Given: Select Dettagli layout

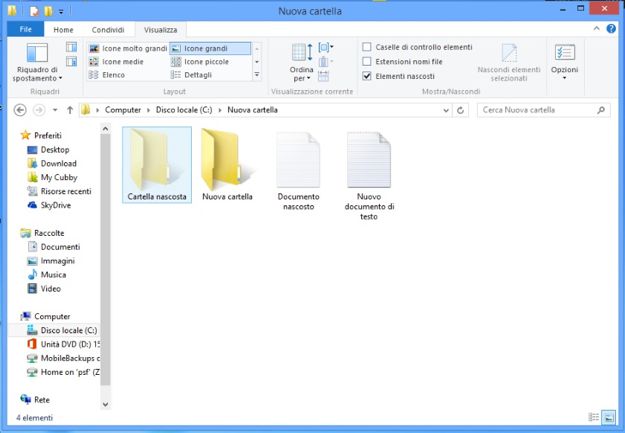Looking at the screenshot, I should click(191, 75).
